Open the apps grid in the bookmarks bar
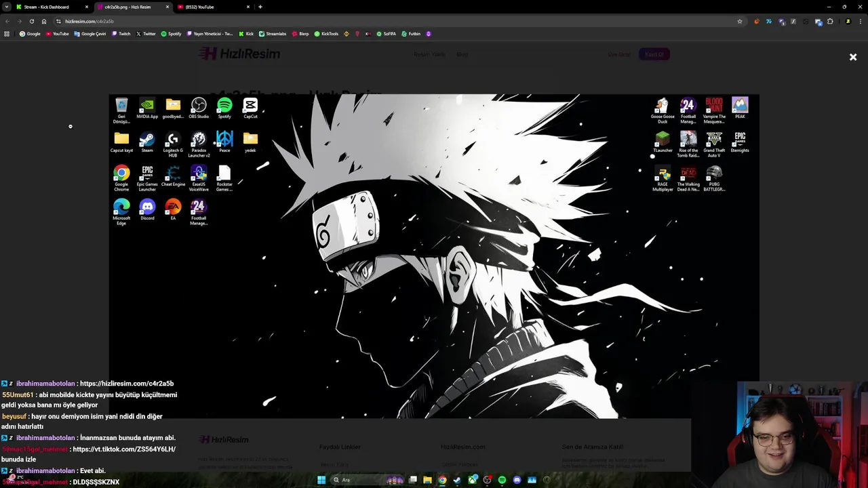This screenshot has height=488, width=868. pos(7,33)
